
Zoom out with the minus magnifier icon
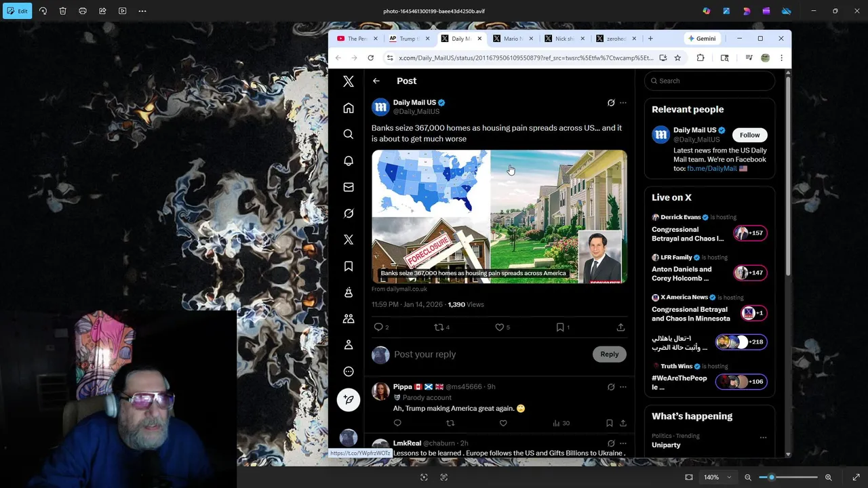pyautogui.click(x=748, y=477)
